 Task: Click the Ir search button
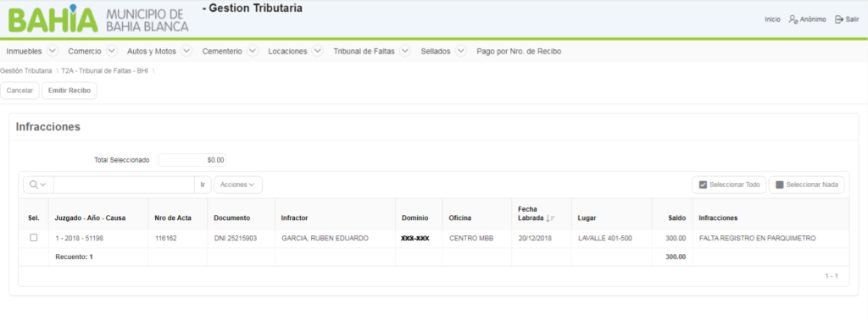(203, 185)
